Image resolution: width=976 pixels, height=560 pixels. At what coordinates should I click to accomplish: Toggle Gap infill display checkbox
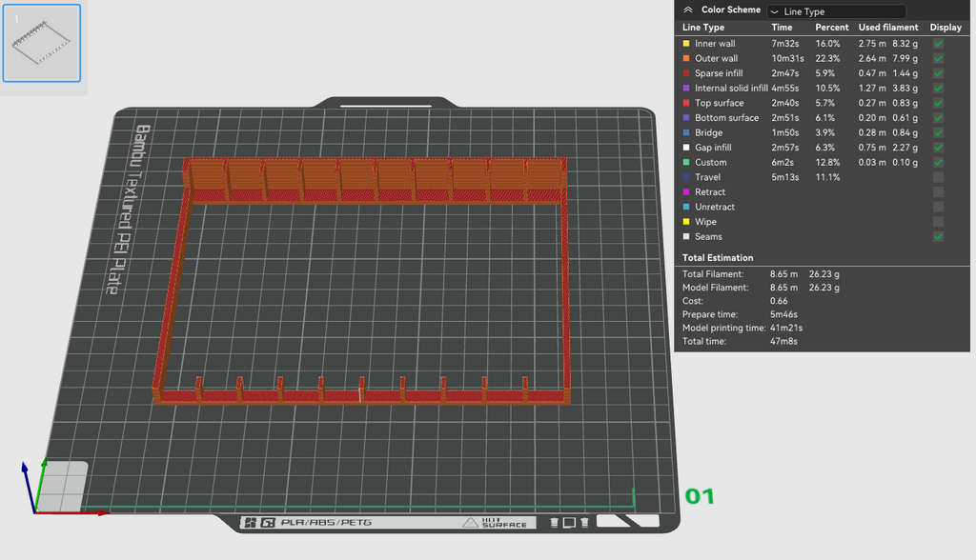click(x=938, y=148)
